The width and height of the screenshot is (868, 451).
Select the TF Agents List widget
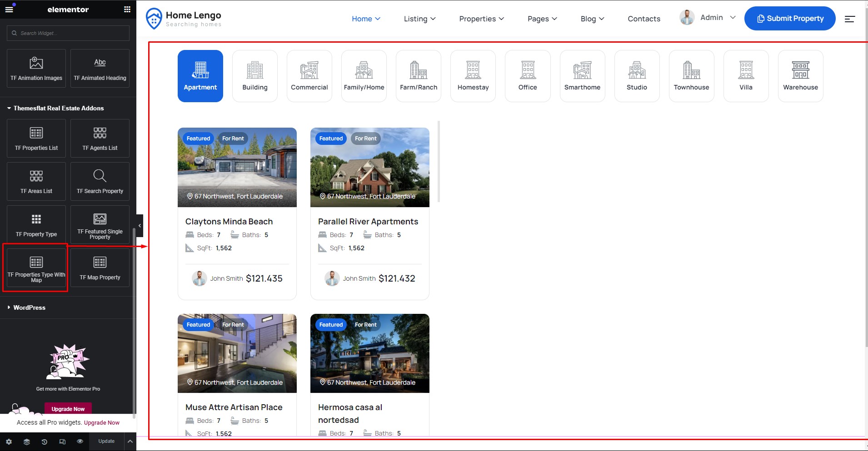100,138
